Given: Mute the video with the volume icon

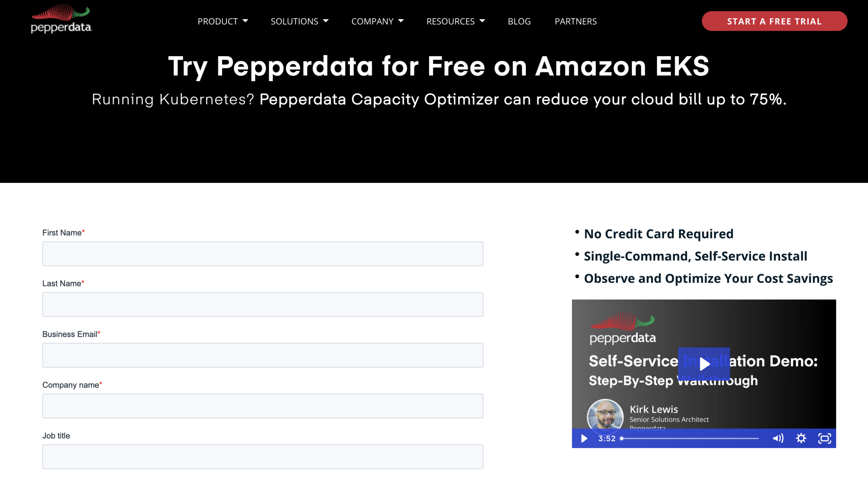Looking at the screenshot, I should tap(778, 438).
